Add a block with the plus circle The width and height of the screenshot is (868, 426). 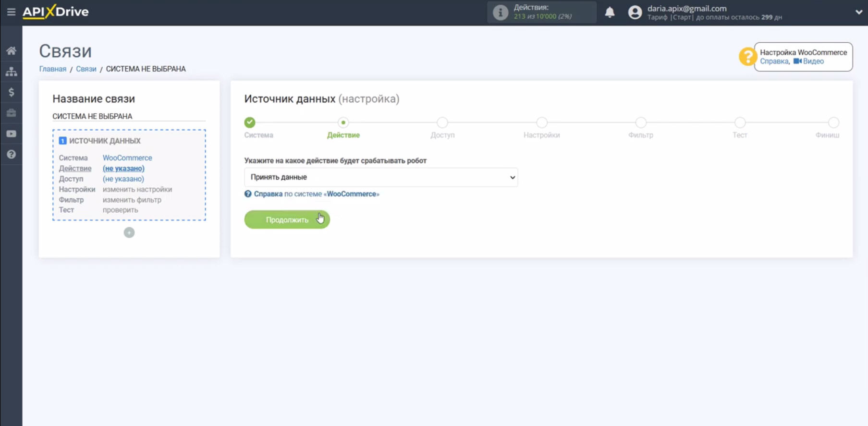pos(129,232)
